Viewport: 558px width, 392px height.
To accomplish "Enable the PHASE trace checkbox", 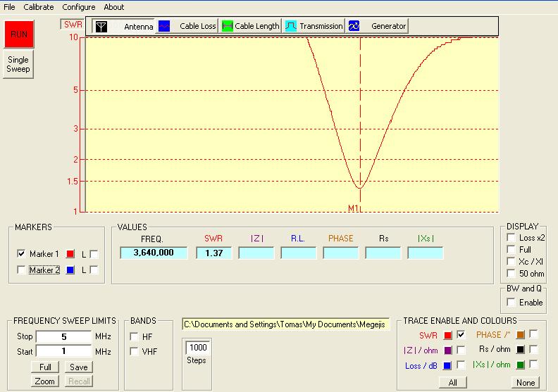I will [x=533, y=334].
